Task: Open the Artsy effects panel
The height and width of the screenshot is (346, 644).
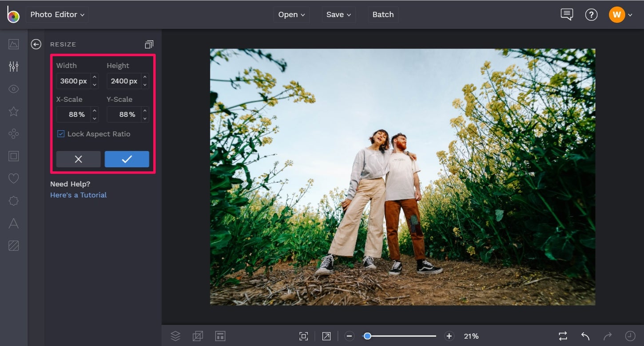Action: 13,134
